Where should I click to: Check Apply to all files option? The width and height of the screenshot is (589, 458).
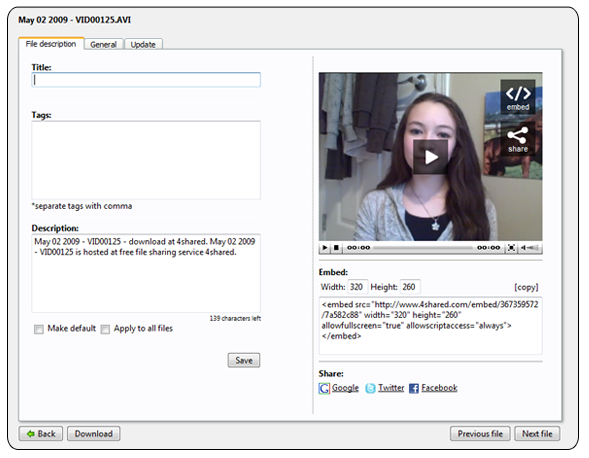click(105, 330)
